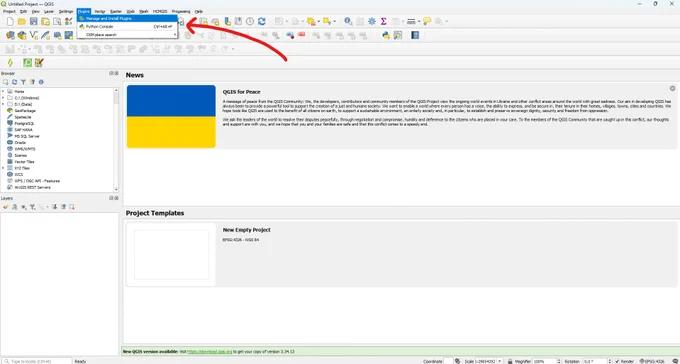Enable the Map Tips speech bubble icon
The width and height of the screenshot is (680, 364).
click(x=427, y=21)
